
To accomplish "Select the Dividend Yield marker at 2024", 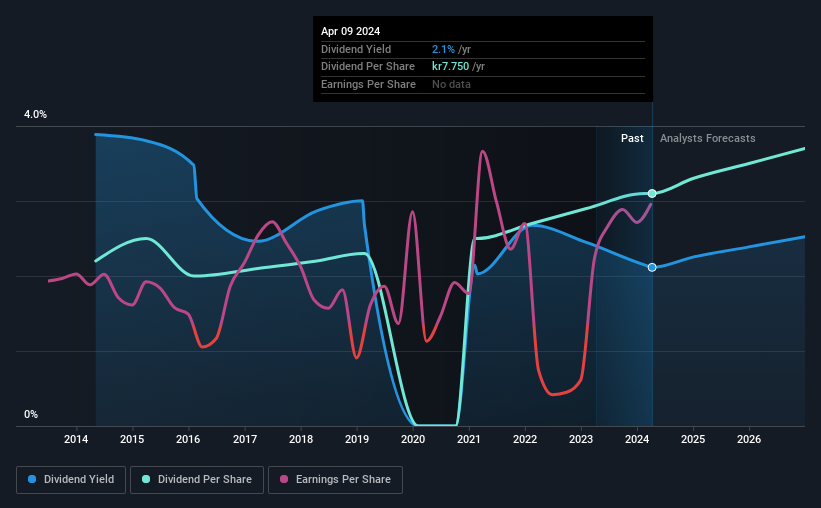I will click(x=652, y=268).
